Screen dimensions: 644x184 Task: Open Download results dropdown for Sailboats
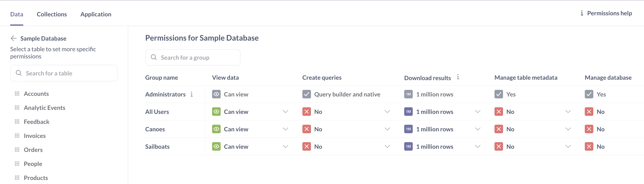pos(477,146)
